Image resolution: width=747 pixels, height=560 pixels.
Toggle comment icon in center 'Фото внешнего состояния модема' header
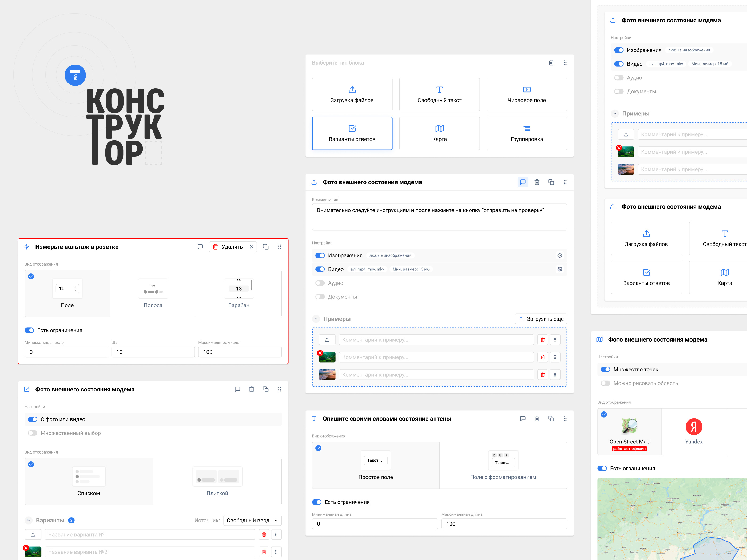point(523,182)
